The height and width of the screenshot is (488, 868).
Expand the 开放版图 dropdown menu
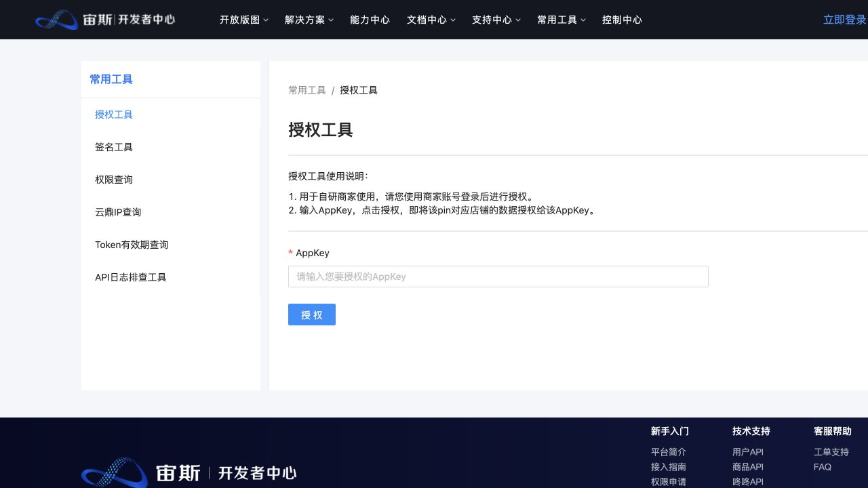click(244, 20)
